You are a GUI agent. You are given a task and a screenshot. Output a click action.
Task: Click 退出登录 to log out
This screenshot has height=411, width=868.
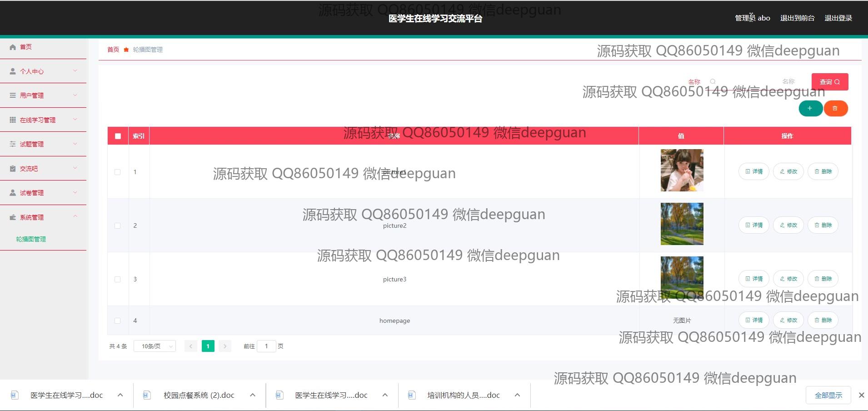coord(838,18)
